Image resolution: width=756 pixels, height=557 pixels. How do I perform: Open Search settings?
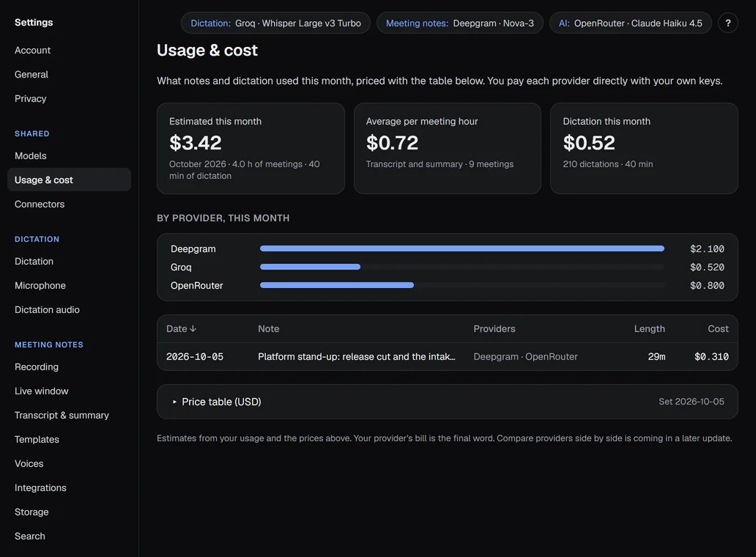29,536
